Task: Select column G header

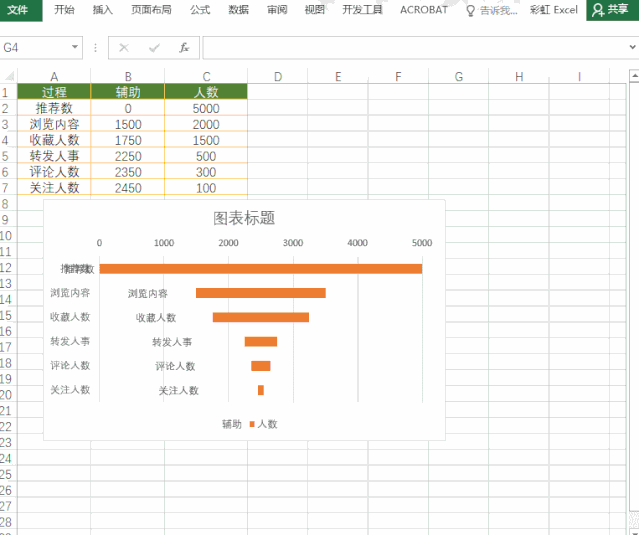Action: [x=458, y=77]
